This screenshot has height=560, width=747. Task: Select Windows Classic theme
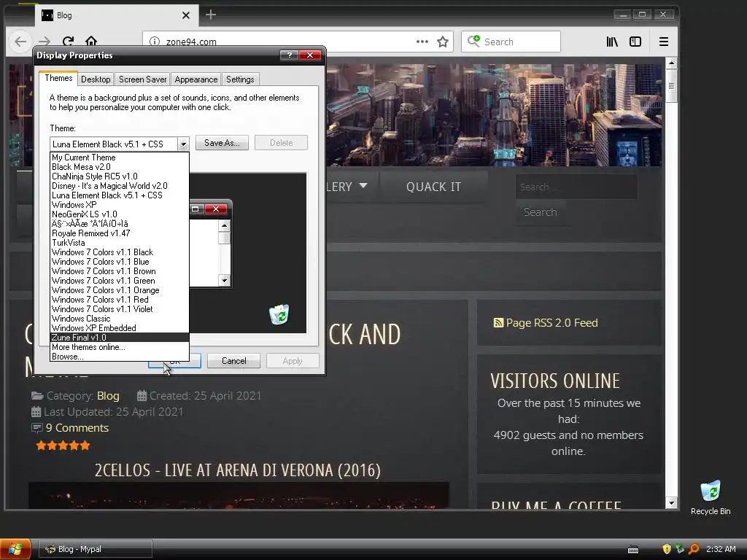pos(120,319)
